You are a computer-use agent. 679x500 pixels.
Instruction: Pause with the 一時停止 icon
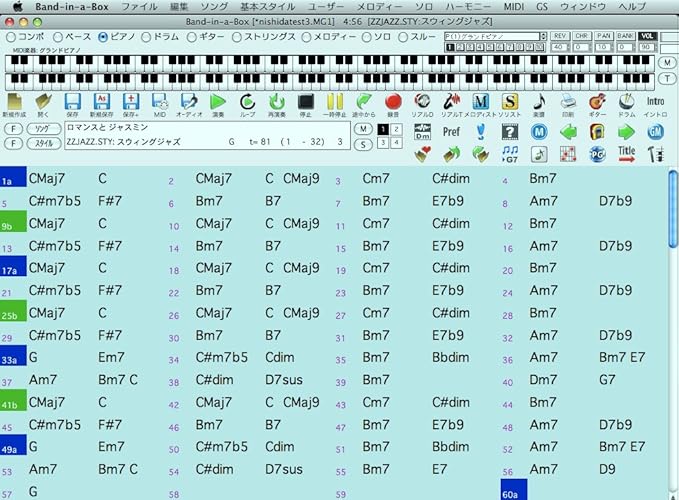[x=335, y=105]
